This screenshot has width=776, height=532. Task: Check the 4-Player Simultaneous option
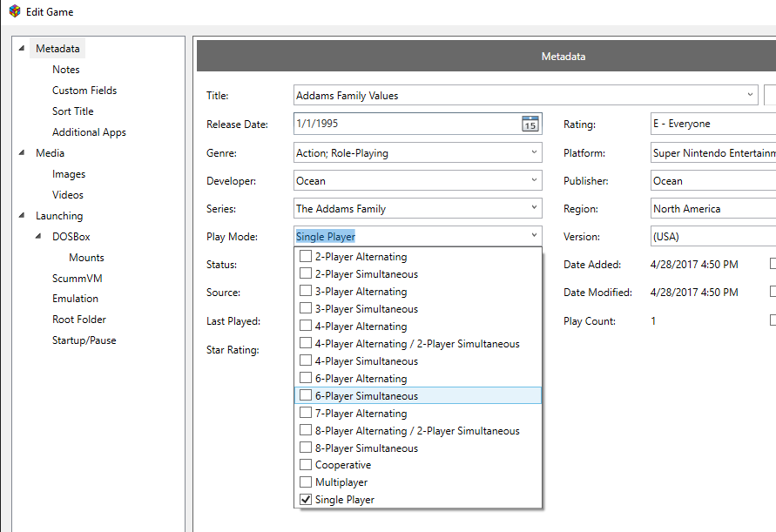[x=306, y=360]
